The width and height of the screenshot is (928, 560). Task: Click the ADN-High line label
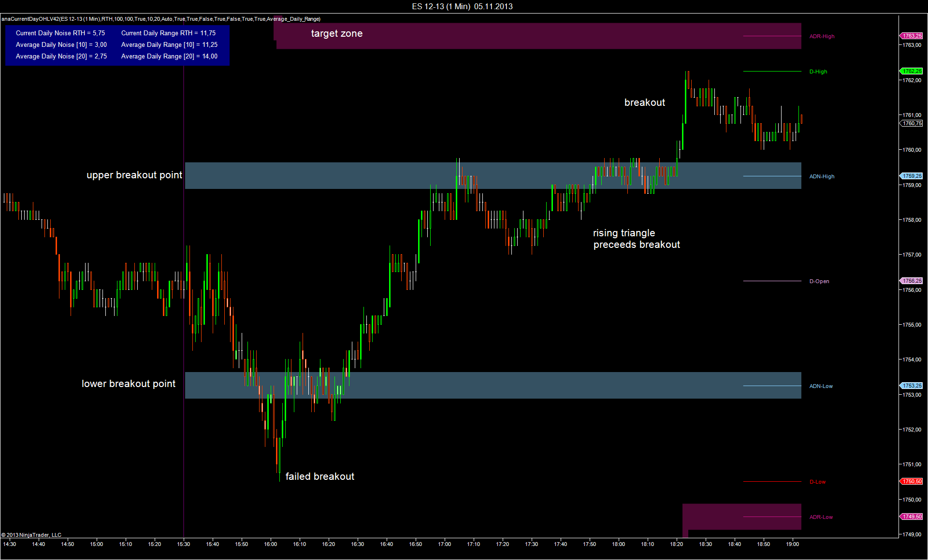822,176
